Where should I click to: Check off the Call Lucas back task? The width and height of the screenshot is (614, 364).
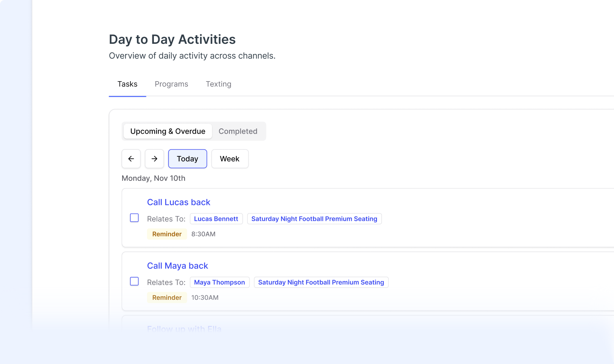click(x=134, y=218)
